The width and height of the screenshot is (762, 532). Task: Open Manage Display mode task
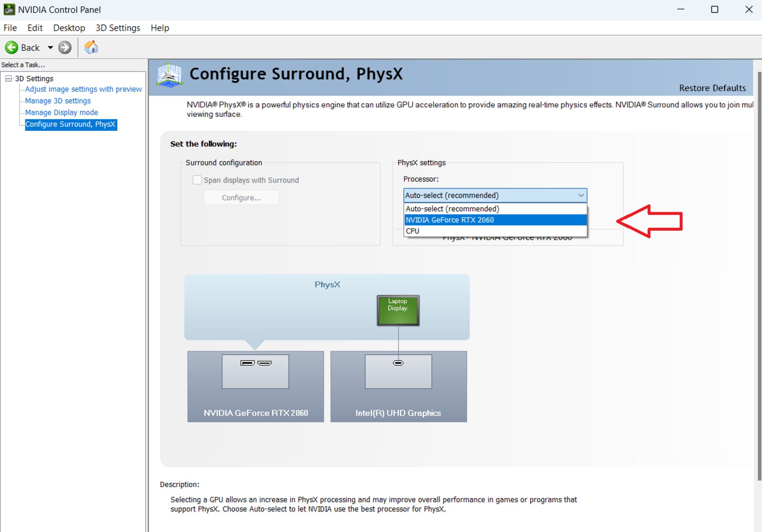62,112
